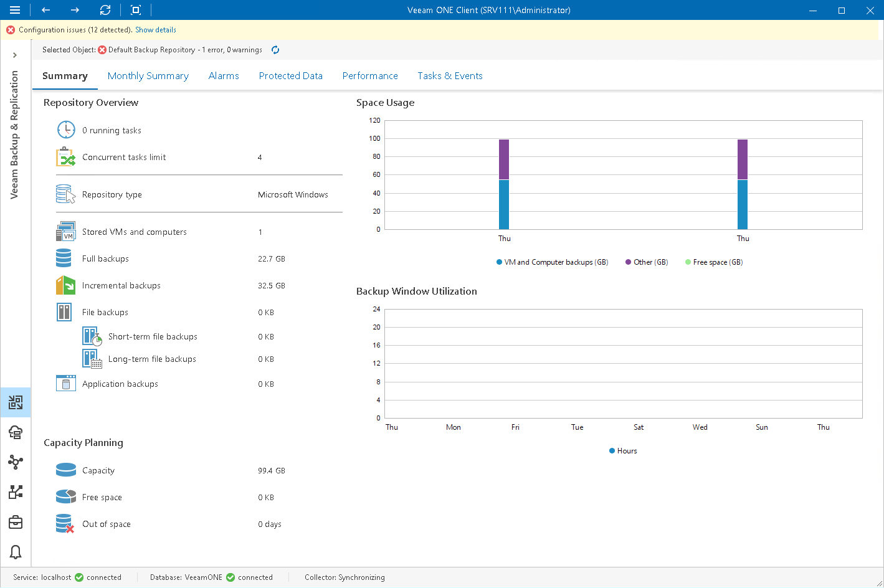Toggle full screen mode icon
This screenshot has height=588, width=884.
(x=136, y=10)
